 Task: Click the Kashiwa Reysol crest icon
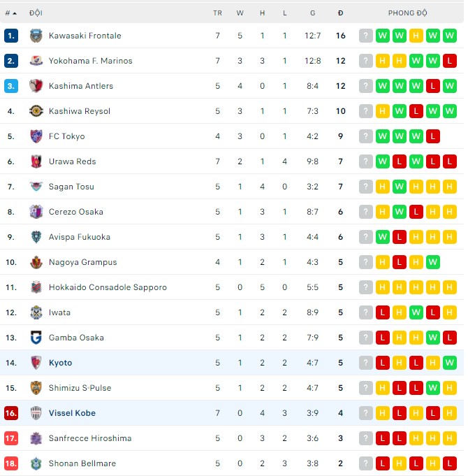click(36, 111)
